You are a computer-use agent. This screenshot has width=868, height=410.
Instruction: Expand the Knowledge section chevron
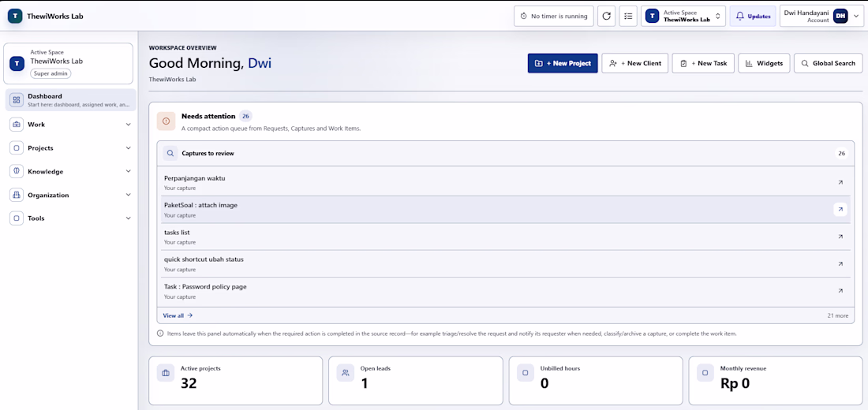click(129, 172)
